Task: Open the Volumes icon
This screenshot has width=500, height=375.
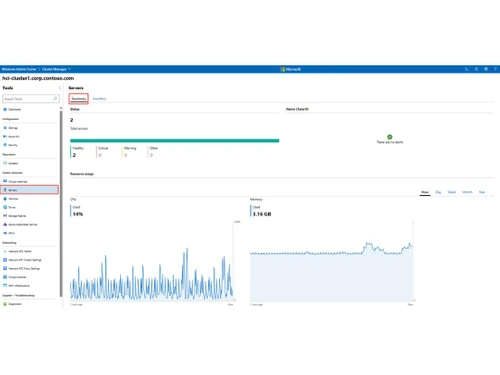Action: 5,199
